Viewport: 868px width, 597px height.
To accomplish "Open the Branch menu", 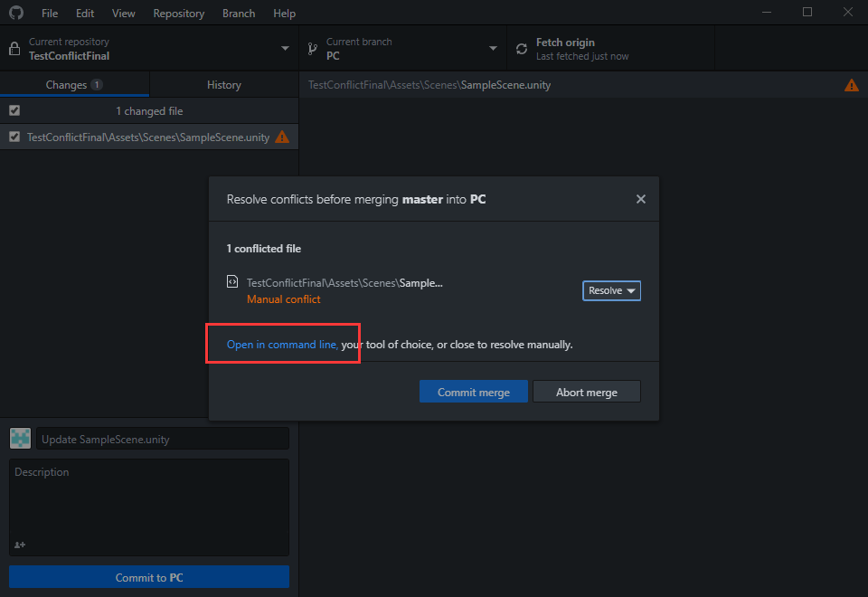I will click(239, 14).
